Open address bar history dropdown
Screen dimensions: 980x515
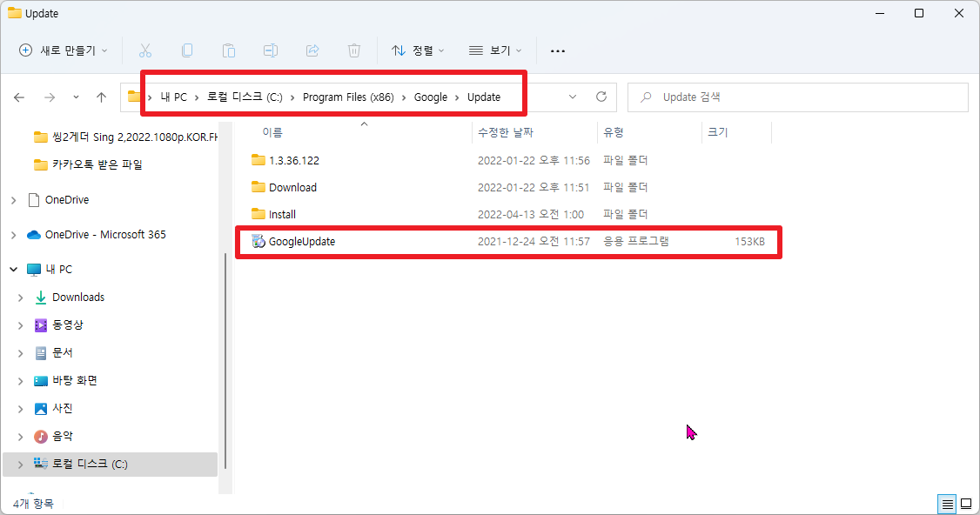[x=573, y=97]
